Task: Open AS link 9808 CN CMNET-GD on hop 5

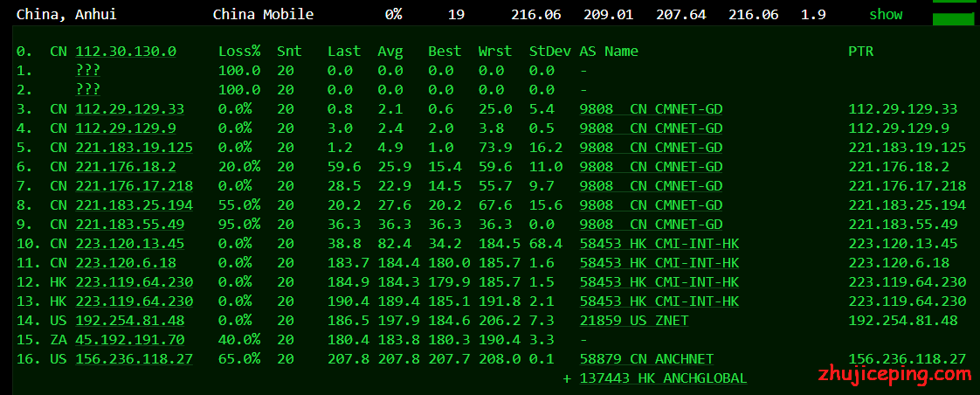Action: [x=651, y=148]
